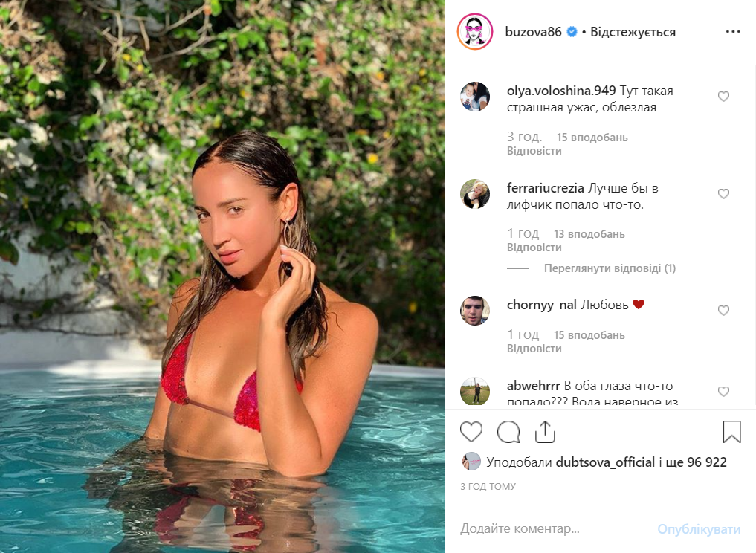Like ferrariucrezia's comment

[x=723, y=194]
